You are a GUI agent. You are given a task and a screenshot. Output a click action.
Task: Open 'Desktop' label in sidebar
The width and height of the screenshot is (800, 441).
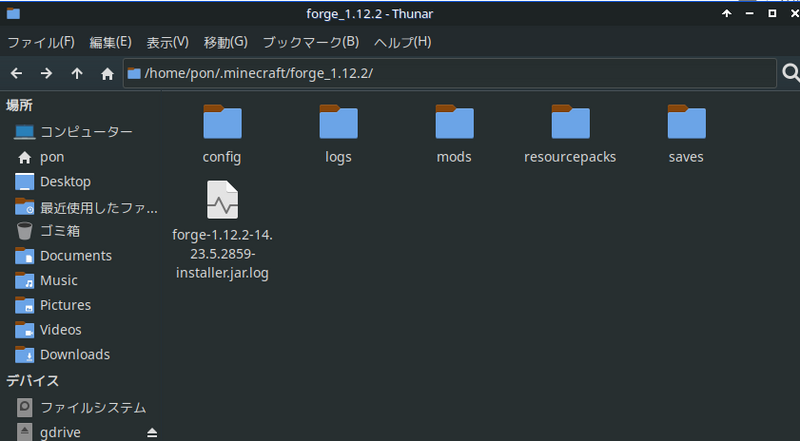tap(65, 182)
